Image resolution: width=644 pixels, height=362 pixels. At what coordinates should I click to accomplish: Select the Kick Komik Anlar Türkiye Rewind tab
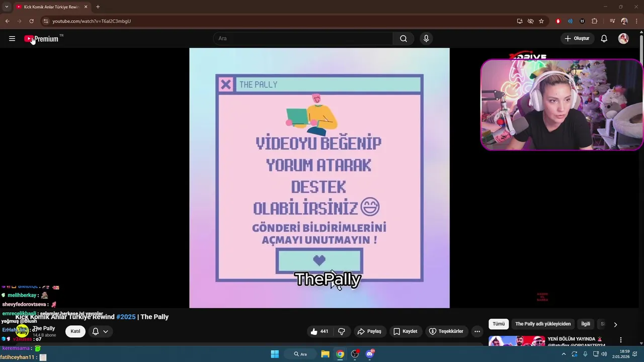pyautogui.click(x=52, y=7)
